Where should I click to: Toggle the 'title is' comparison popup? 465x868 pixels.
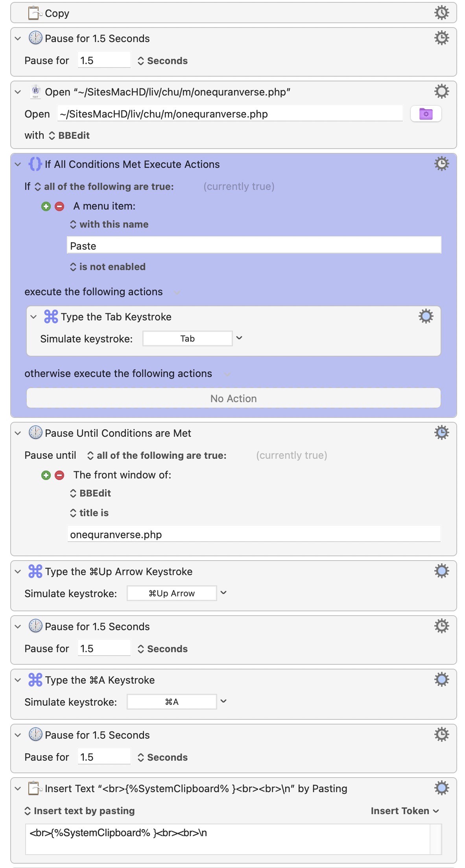[x=89, y=513]
